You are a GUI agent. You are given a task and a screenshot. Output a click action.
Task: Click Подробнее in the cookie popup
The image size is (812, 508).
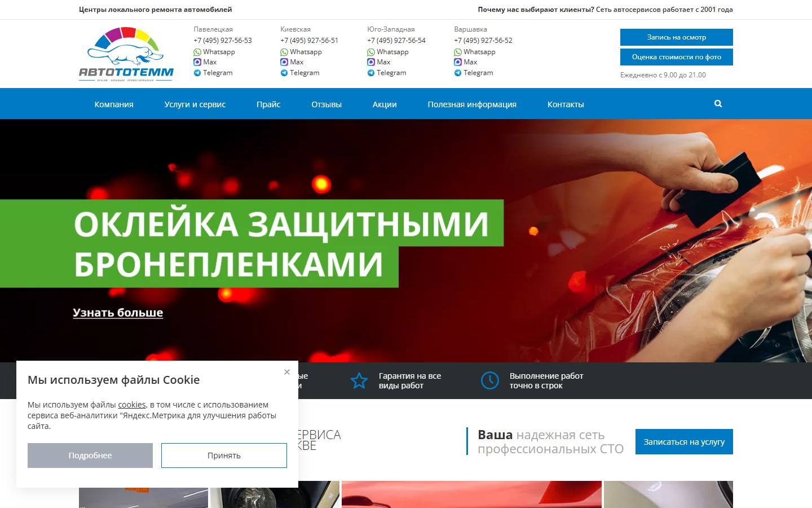pyautogui.click(x=90, y=456)
